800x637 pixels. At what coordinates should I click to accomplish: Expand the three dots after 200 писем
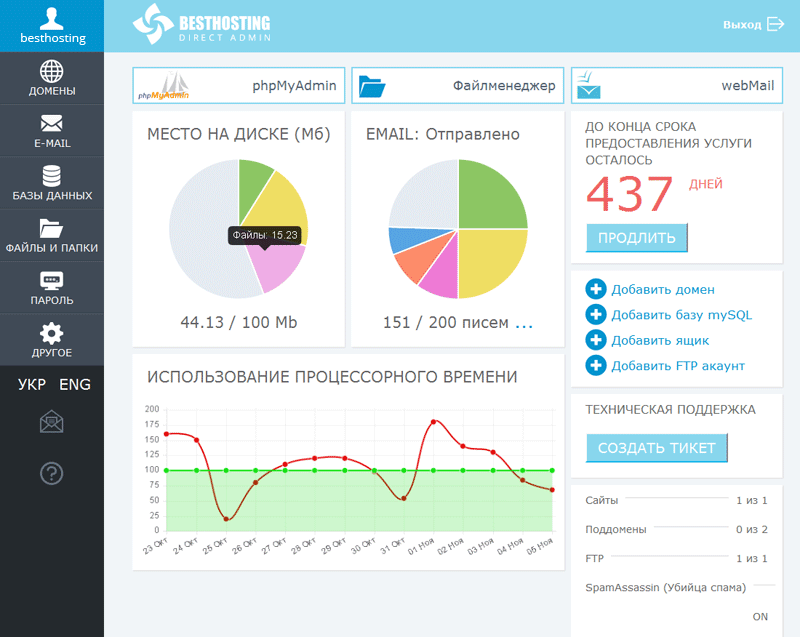524,325
